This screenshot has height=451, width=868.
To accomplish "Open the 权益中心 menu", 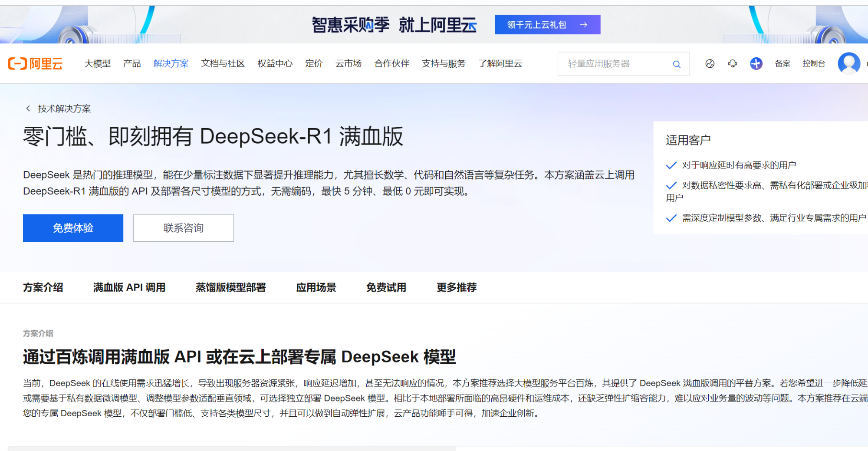I will tap(275, 64).
